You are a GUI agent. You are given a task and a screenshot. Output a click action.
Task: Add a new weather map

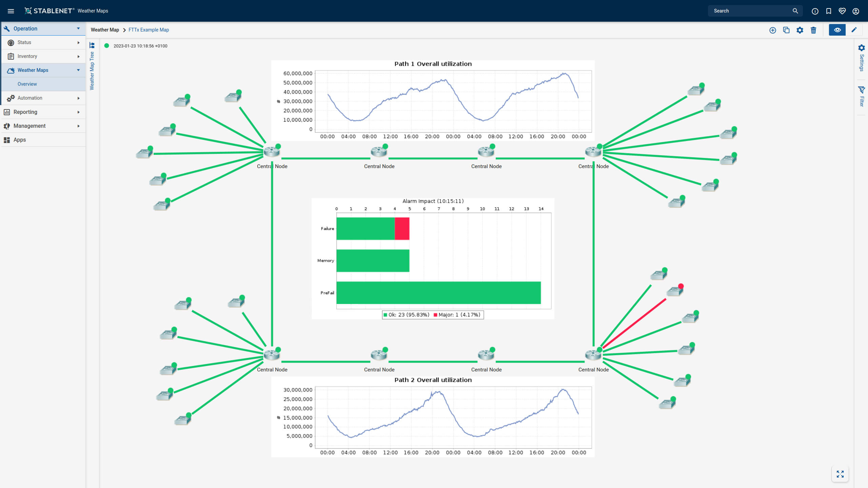(773, 30)
